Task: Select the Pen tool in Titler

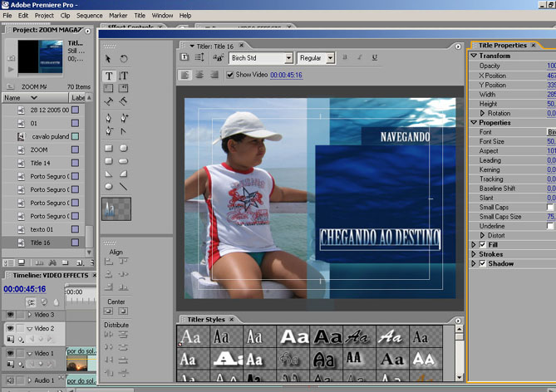Action: pyautogui.click(x=109, y=117)
